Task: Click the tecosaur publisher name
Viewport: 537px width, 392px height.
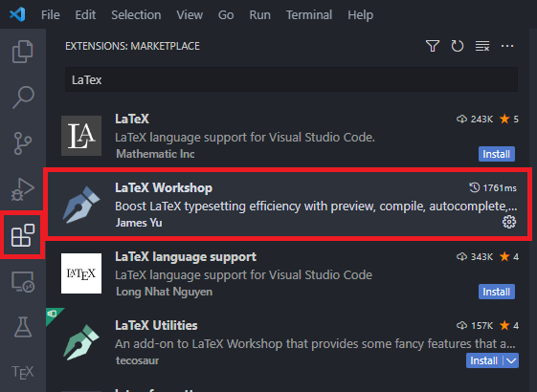Action: pyautogui.click(x=137, y=360)
